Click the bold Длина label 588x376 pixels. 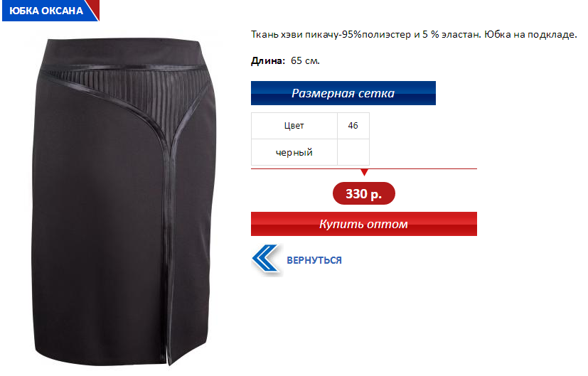[x=268, y=60]
